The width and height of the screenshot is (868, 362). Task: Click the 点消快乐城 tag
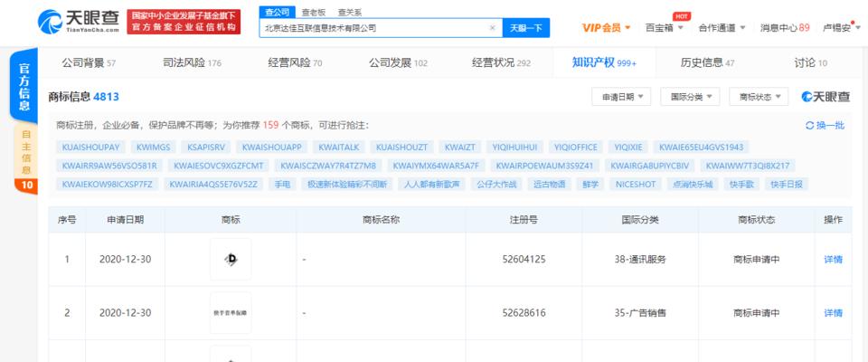coord(692,184)
